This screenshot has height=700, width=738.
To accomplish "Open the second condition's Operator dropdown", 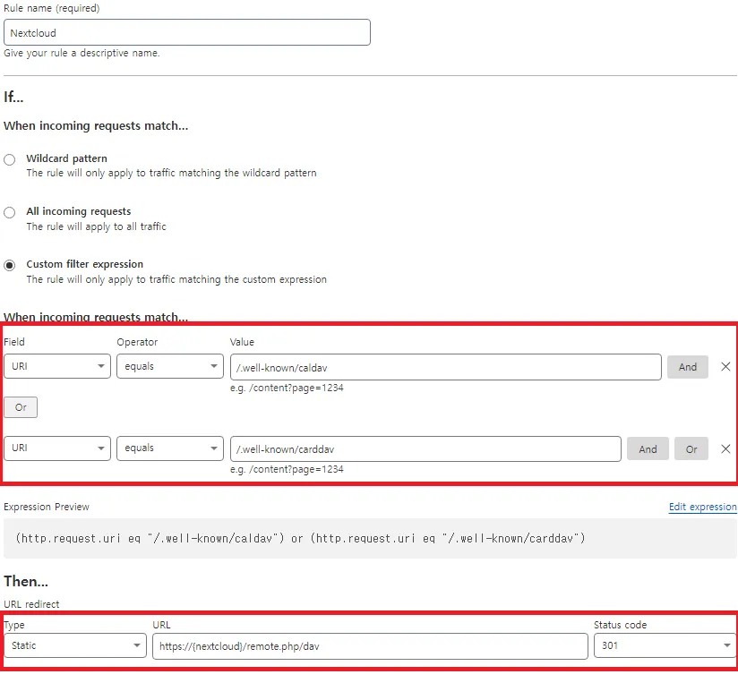I will 169,448.
